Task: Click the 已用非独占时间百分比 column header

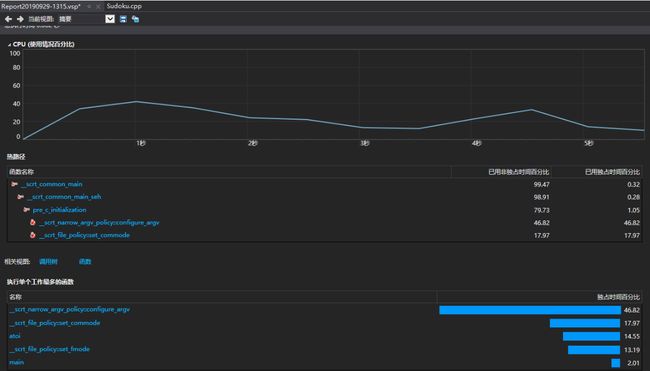Action: point(501,172)
